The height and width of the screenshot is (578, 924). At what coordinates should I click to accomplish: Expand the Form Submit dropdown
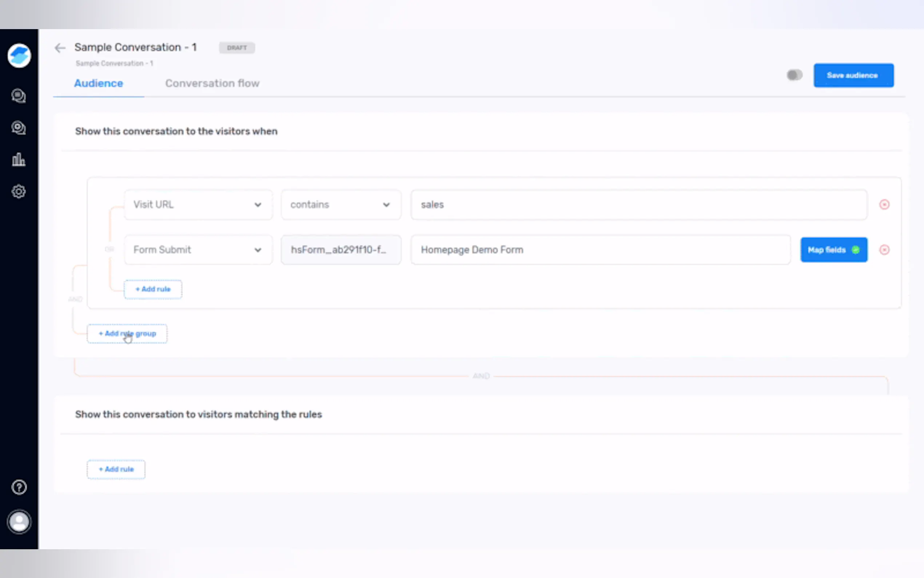tap(198, 250)
